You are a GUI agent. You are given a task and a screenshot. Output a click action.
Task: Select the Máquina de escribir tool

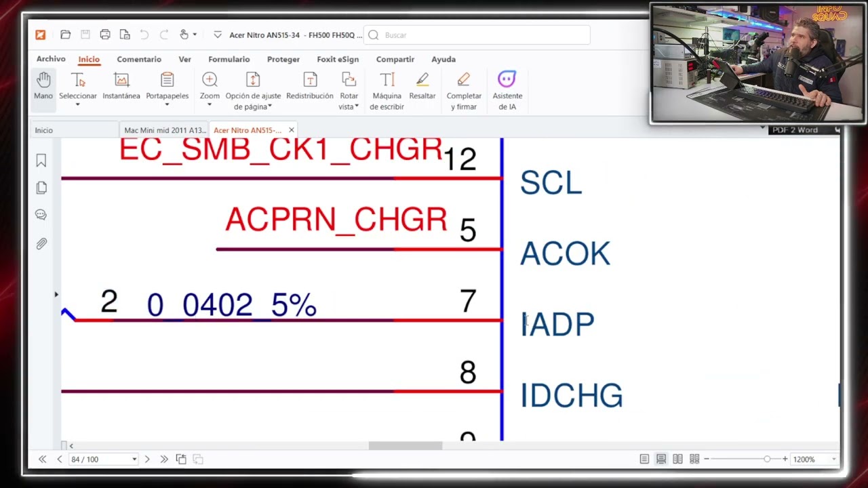click(387, 91)
